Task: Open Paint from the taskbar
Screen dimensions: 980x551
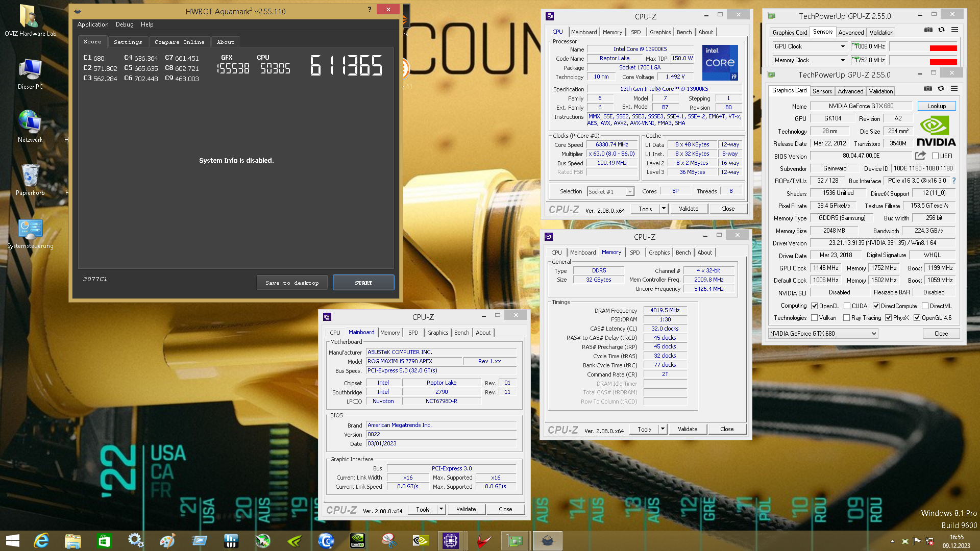Action: pyautogui.click(x=167, y=541)
